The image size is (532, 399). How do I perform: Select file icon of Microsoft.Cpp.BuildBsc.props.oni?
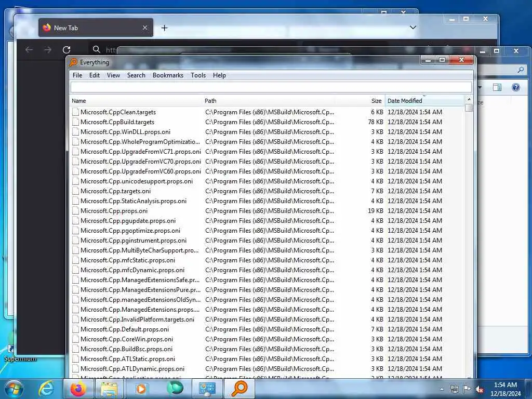coord(76,349)
